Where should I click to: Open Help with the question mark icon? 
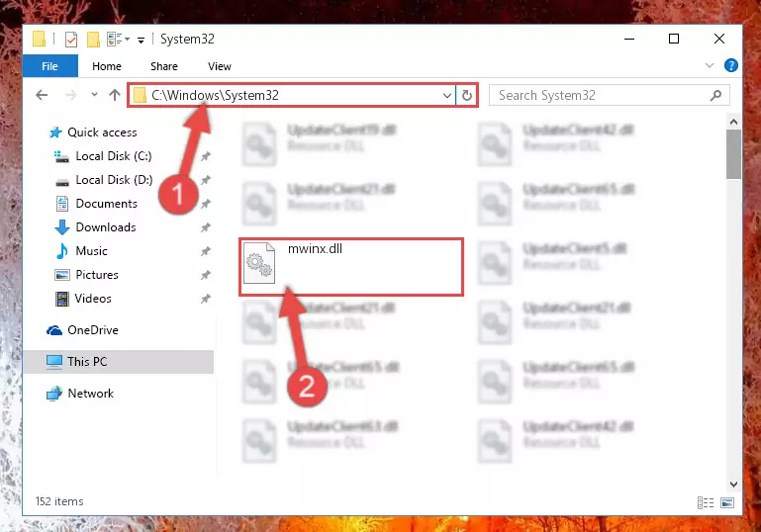pyautogui.click(x=731, y=65)
